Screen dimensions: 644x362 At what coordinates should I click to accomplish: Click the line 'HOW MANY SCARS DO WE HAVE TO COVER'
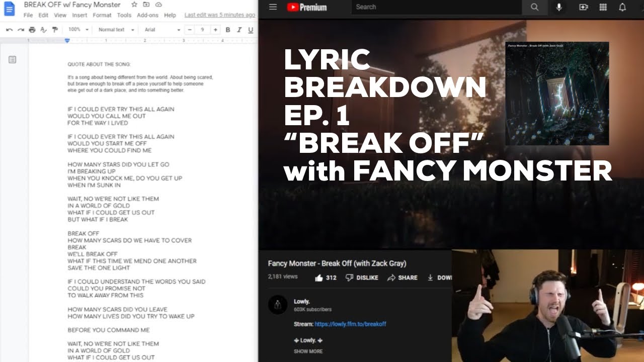click(130, 240)
